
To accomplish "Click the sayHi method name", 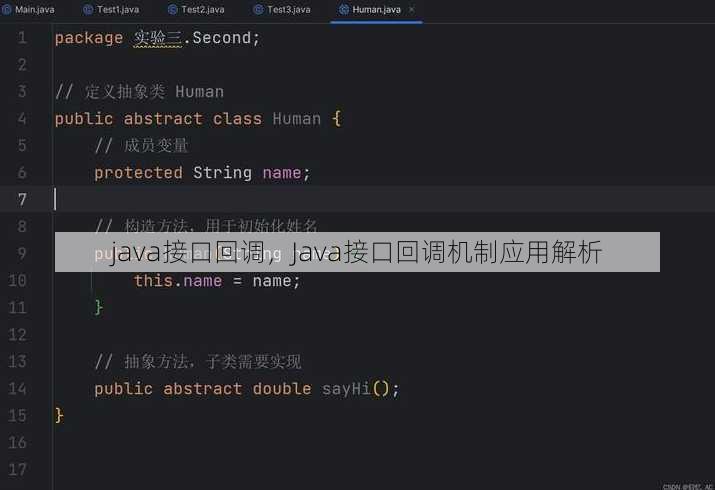I will [x=346, y=389].
